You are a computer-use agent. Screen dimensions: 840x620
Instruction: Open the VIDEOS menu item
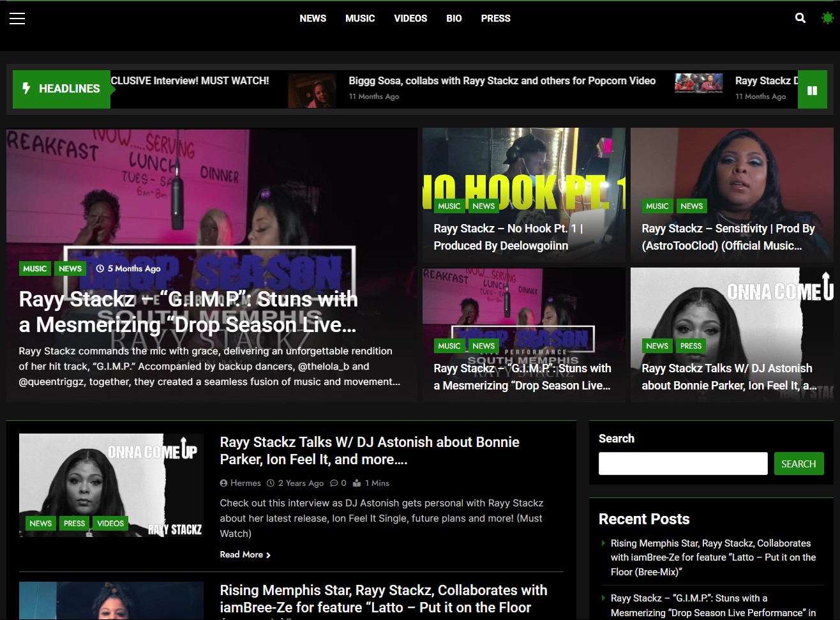410,19
